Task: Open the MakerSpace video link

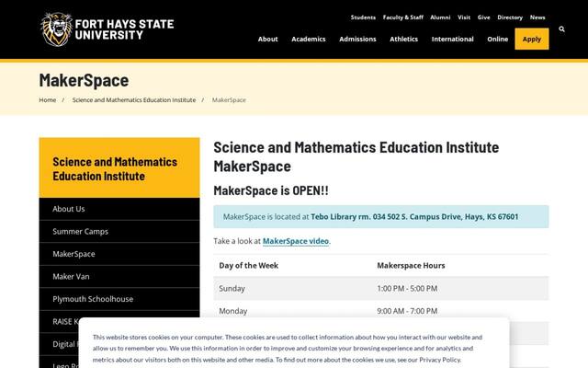Action: tap(296, 241)
